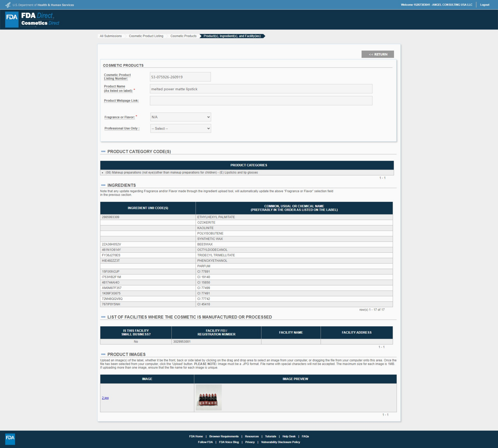
Task: Open Cosmetic Products breadcrumb
Action: click(183, 36)
